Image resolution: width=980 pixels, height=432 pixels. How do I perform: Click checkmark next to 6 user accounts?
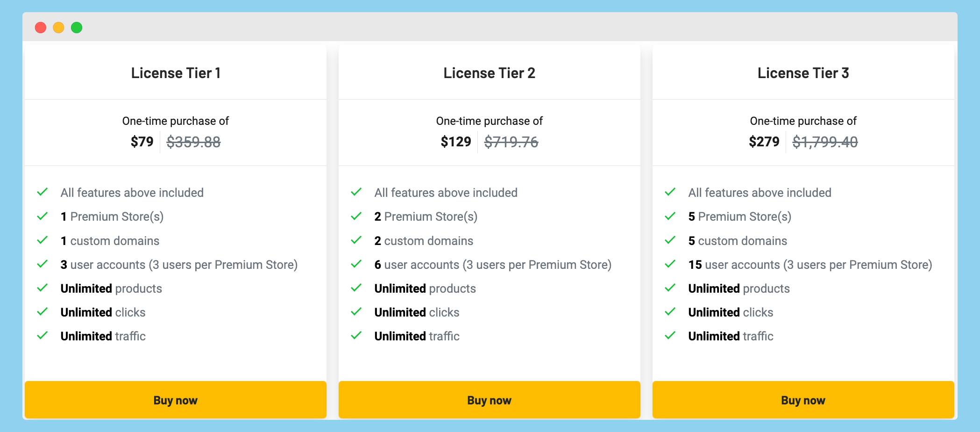(356, 264)
